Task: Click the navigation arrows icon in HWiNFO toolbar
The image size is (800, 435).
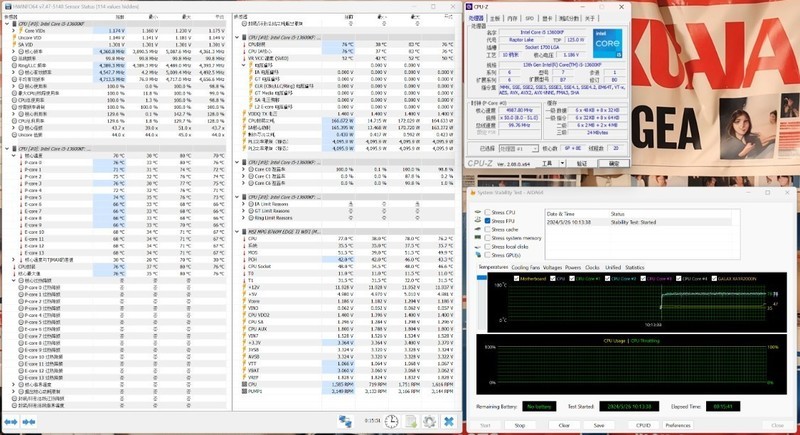Action: pos(345,421)
